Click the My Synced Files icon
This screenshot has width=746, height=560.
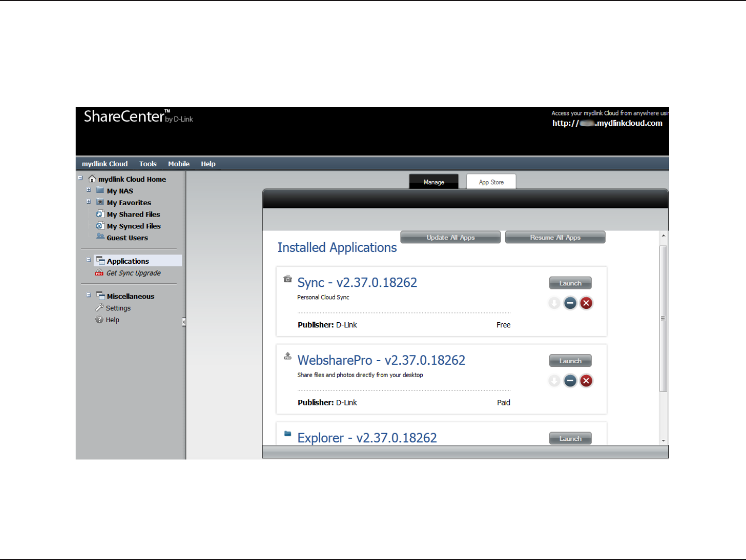(x=101, y=226)
